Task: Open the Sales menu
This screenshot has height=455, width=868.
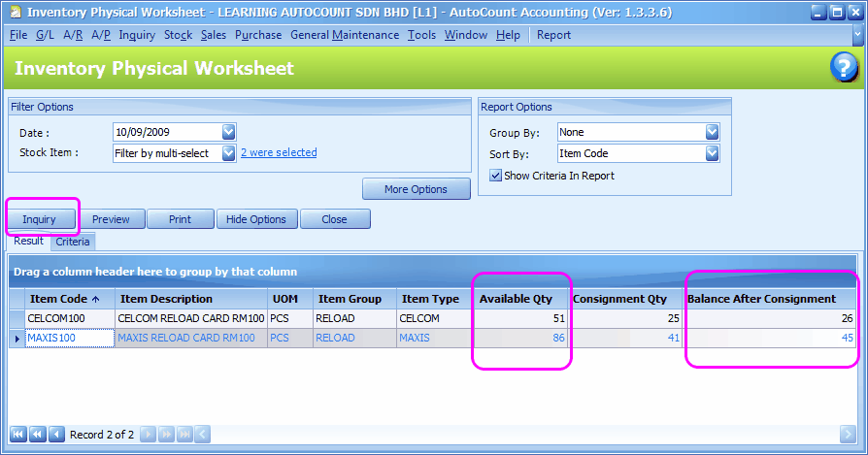Action: (214, 35)
